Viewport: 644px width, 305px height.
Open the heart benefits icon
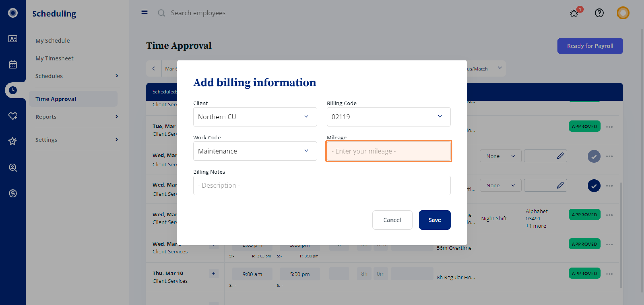click(13, 116)
